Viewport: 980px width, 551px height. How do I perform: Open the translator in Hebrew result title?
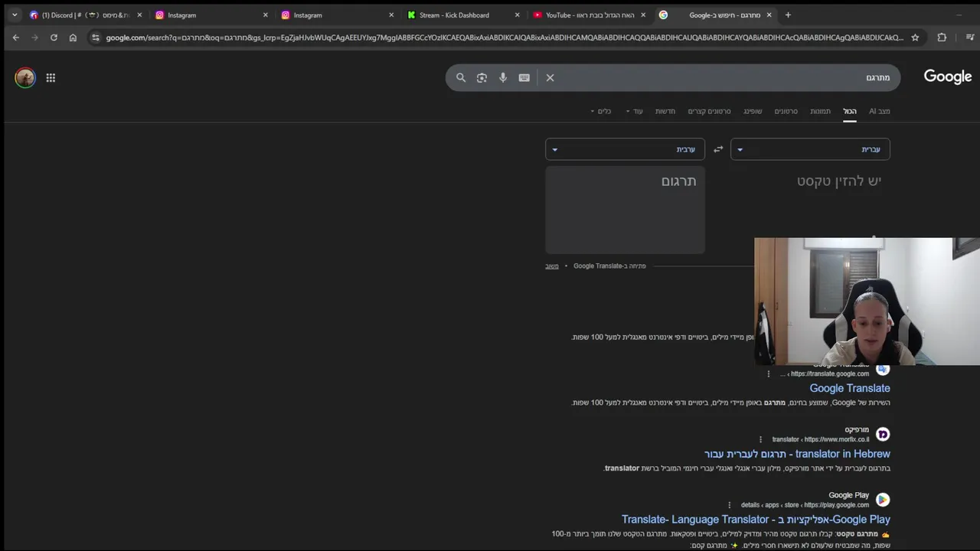tap(797, 454)
